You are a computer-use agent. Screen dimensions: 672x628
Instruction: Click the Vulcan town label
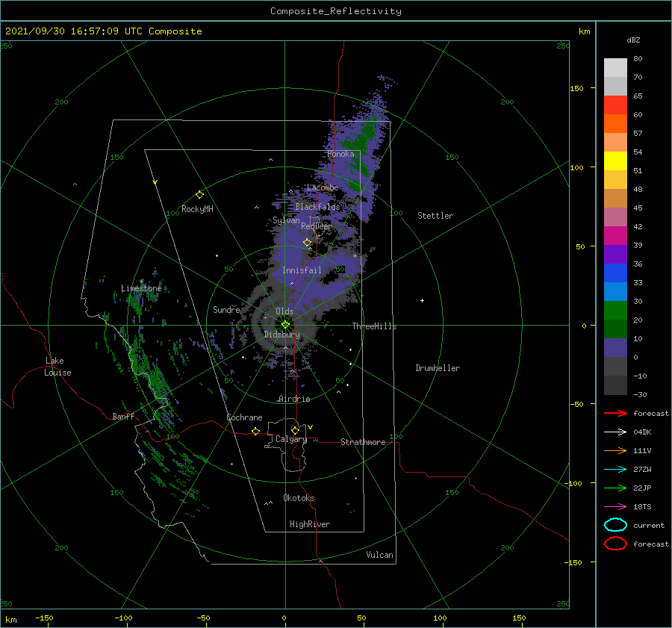click(380, 555)
